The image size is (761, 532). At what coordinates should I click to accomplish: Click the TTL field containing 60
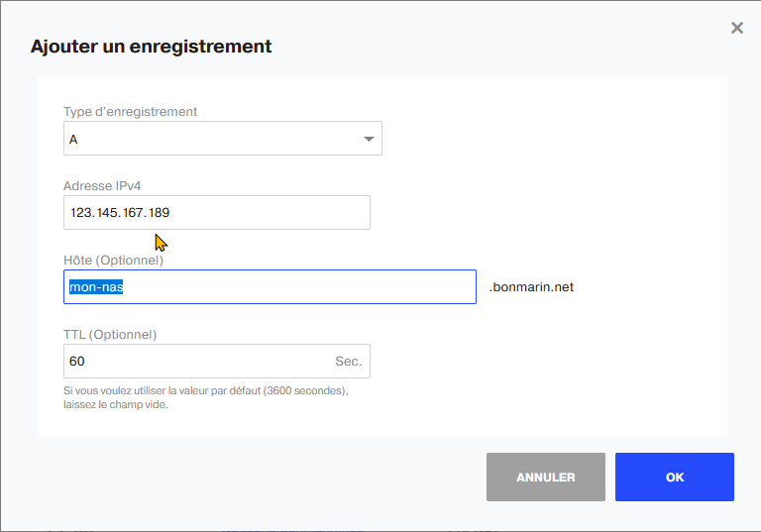tap(198, 362)
